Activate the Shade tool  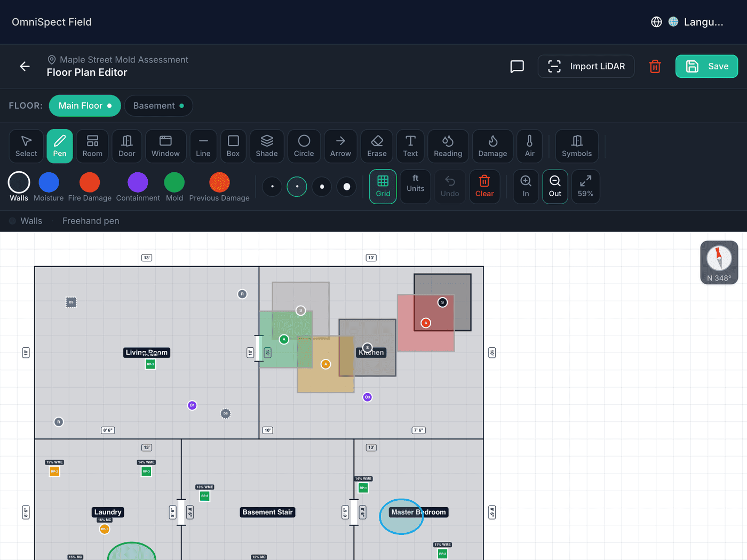coord(267,146)
